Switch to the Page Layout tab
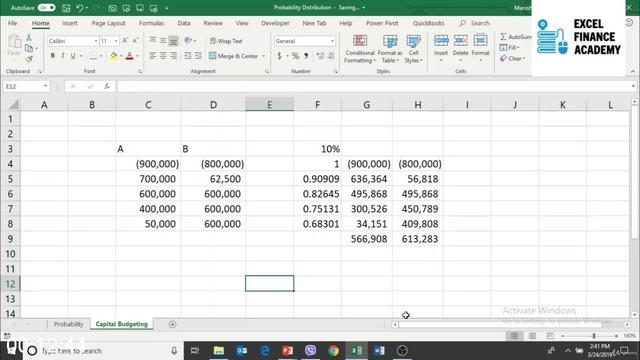Screen dimensions: 640x360 [x=109, y=23]
